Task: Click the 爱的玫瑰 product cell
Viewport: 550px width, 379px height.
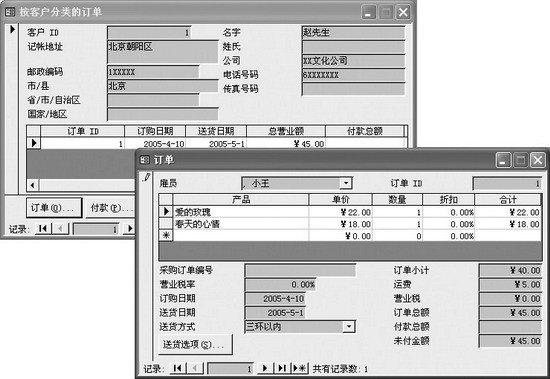Action: [241, 212]
